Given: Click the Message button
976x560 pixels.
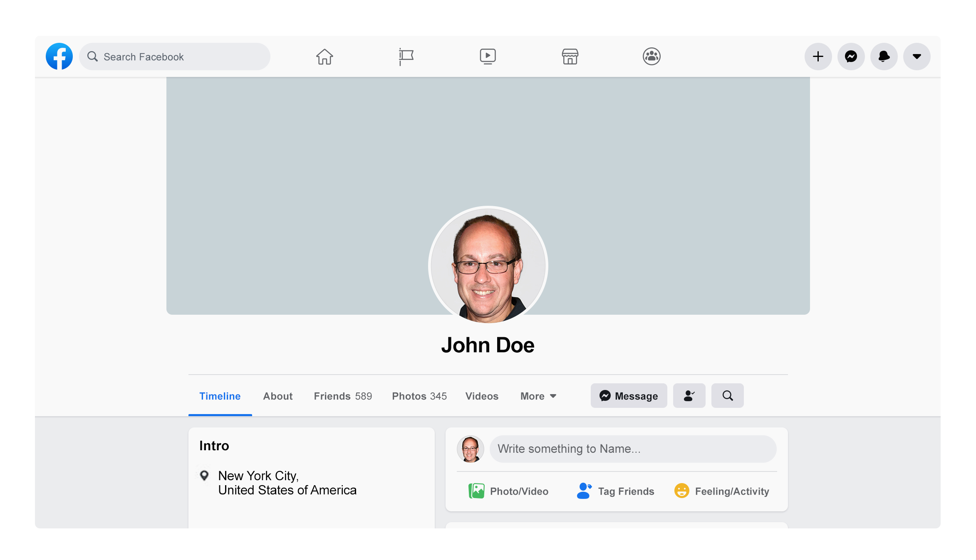Looking at the screenshot, I should click(x=629, y=396).
